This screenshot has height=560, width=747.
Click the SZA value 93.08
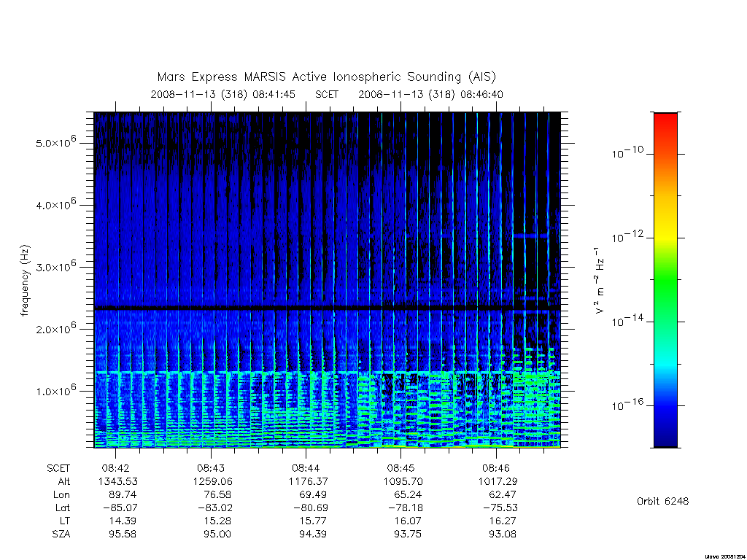click(x=502, y=534)
